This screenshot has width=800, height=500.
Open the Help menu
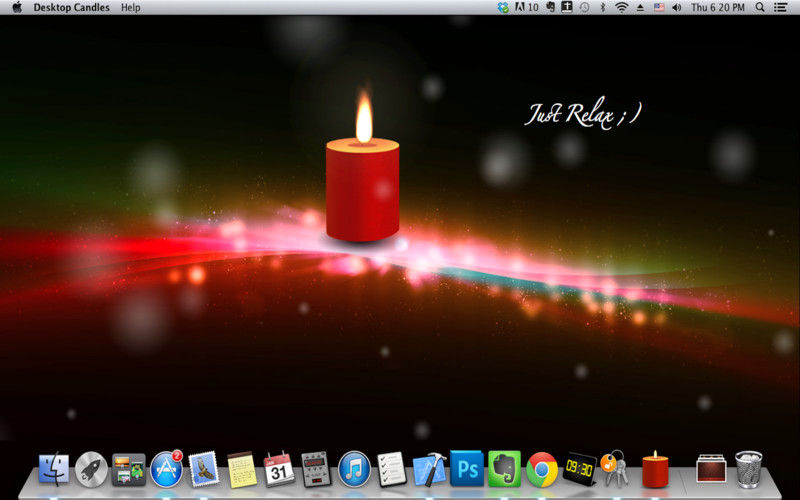(131, 8)
